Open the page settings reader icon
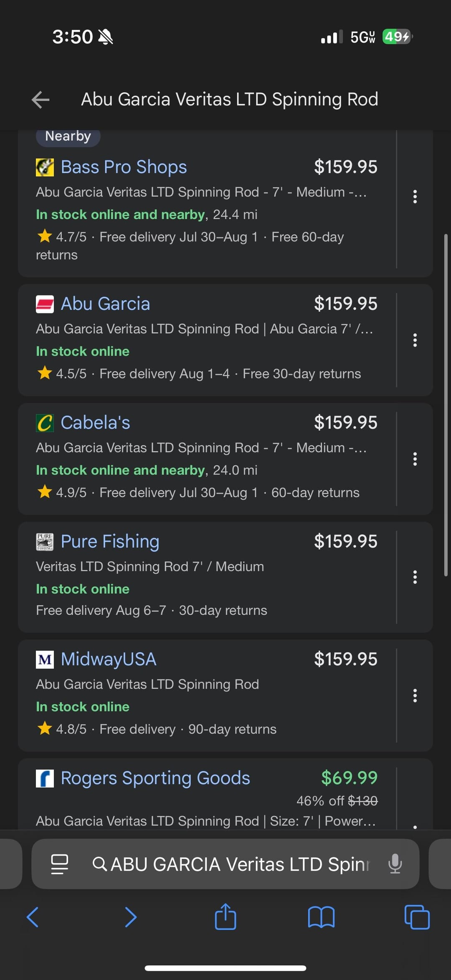Image resolution: width=451 pixels, height=980 pixels. 59,864
